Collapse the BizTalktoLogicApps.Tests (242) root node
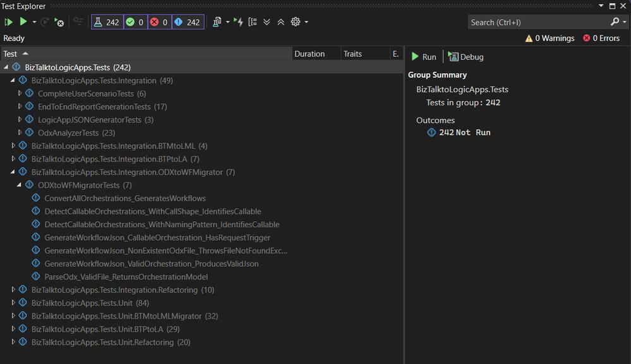The height and width of the screenshot is (364, 631). 6,67
